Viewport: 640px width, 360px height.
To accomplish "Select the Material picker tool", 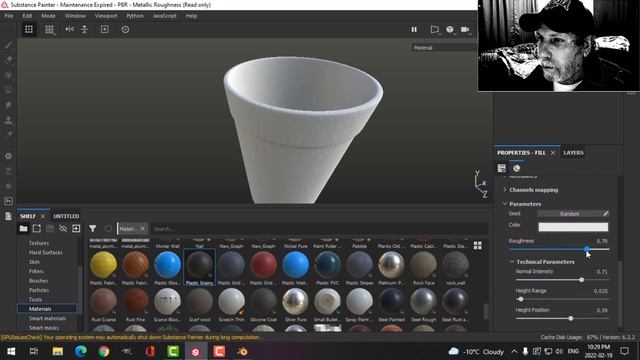I will pos(8,135).
